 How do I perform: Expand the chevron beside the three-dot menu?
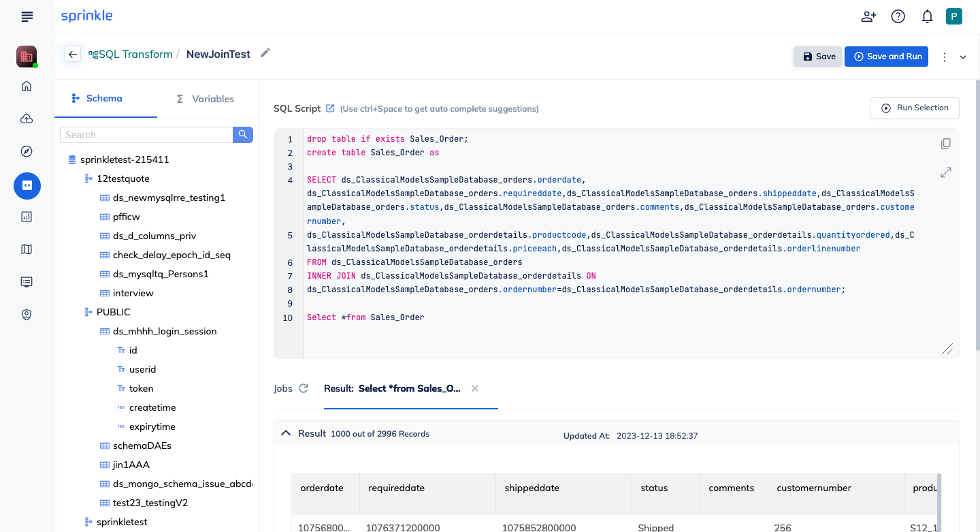coord(963,58)
